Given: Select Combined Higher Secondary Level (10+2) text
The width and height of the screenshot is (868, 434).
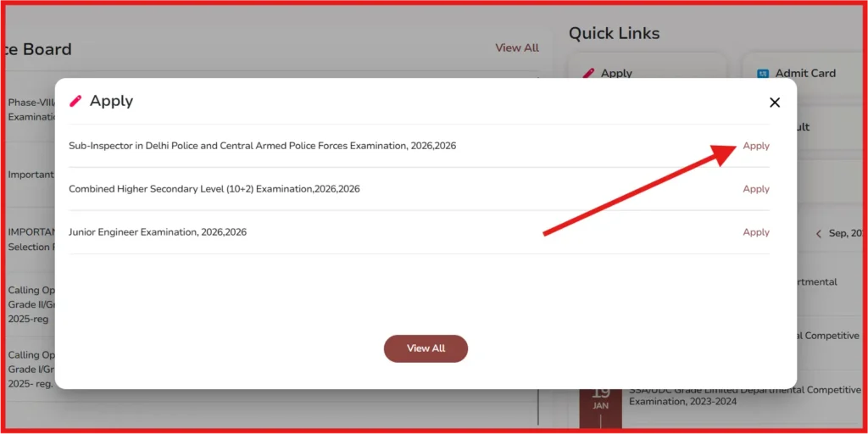Looking at the screenshot, I should click(214, 189).
